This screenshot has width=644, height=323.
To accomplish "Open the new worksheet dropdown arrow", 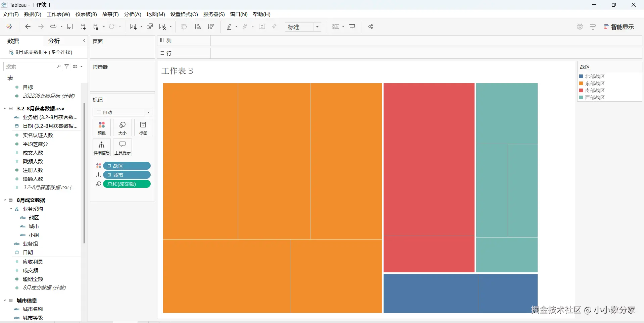I will (x=141, y=27).
